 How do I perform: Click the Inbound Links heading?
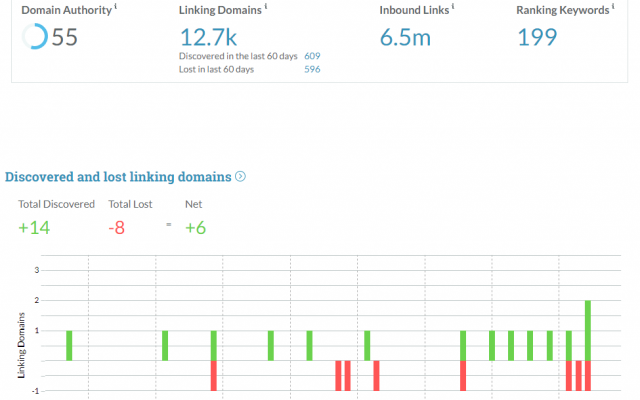pyautogui.click(x=414, y=10)
